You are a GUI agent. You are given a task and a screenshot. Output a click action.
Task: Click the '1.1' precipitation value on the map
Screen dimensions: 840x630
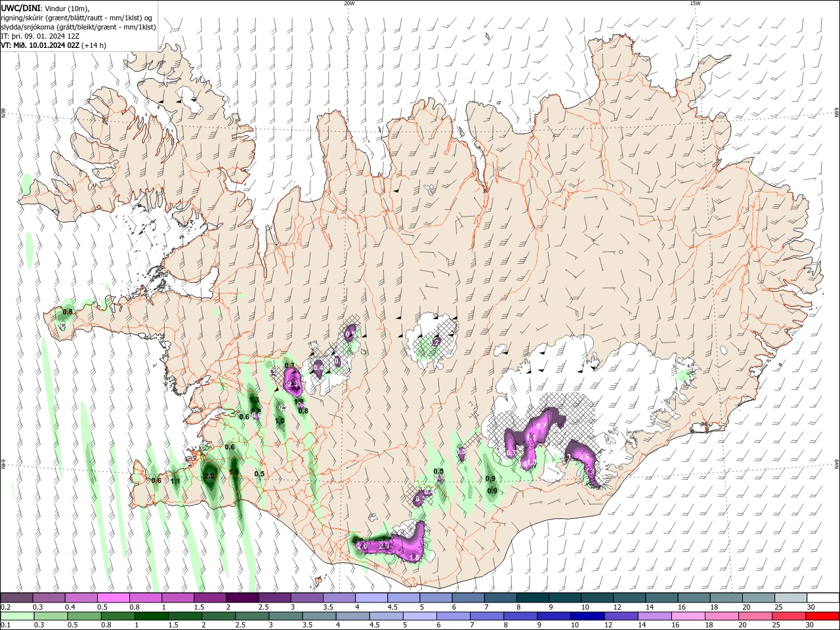coord(175,481)
